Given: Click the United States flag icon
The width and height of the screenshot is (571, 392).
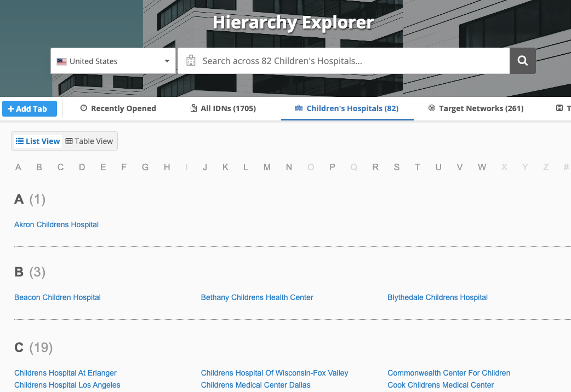Looking at the screenshot, I should (x=62, y=61).
